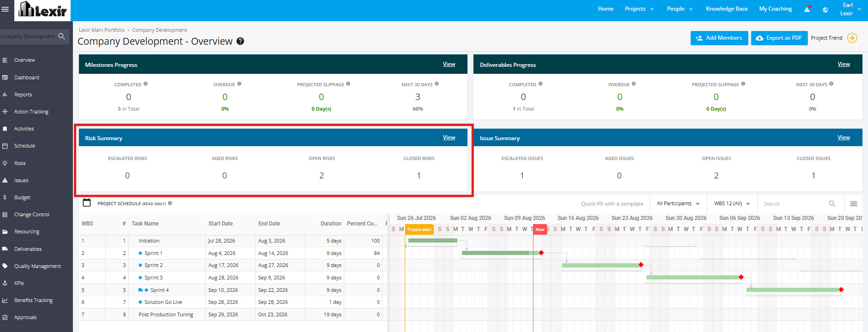The width and height of the screenshot is (868, 332).
Task: Click the Dashboard sidebar icon
Action: [x=5, y=77]
